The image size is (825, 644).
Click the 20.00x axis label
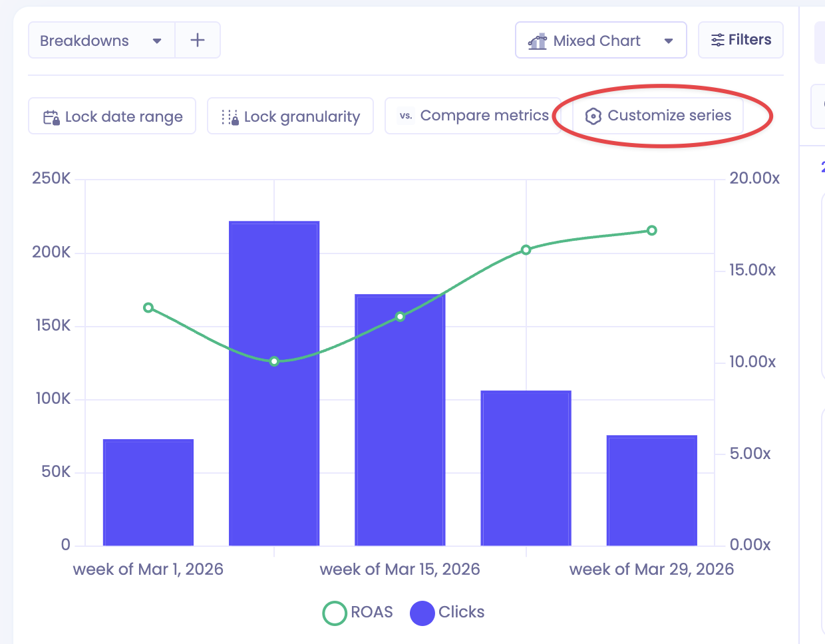[x=754, y=178]
